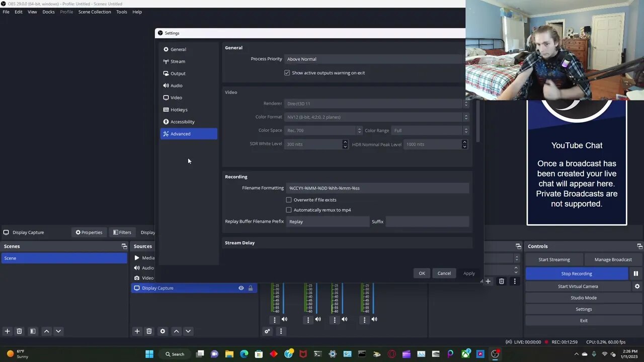Adjust HDR Nominal Peak Level stepper
The image size is (644, 362).
464,144
